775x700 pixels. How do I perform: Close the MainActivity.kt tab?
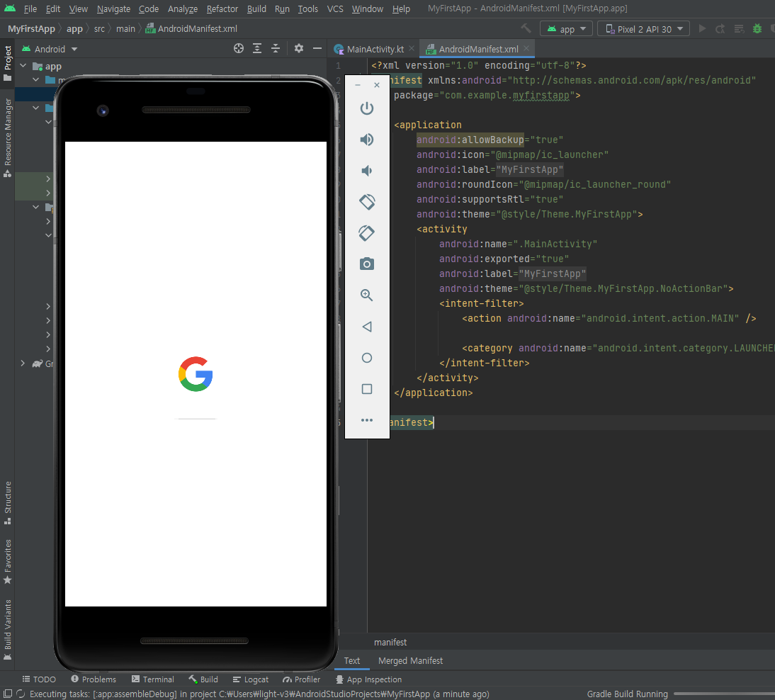click(411, 48)
